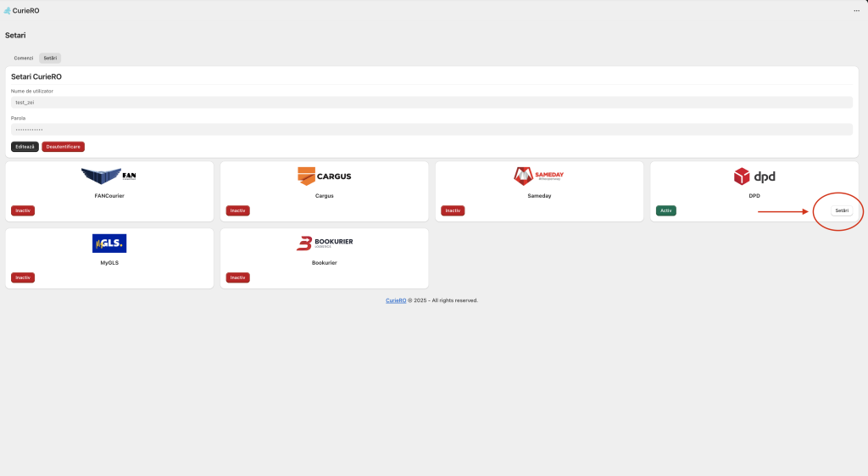Click the Bookurier card name label
The height and width of the screenshot is (476, 868).
click(325, 263)
